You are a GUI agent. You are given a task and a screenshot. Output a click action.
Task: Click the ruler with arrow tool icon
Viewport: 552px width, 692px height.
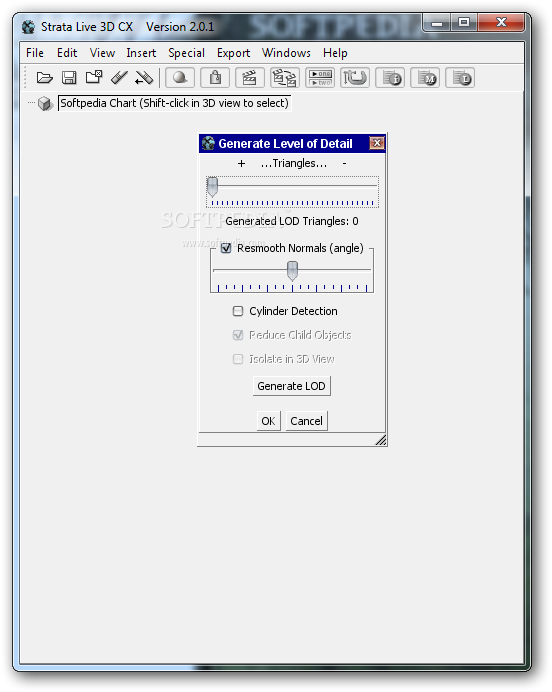[x=144, y=78]
